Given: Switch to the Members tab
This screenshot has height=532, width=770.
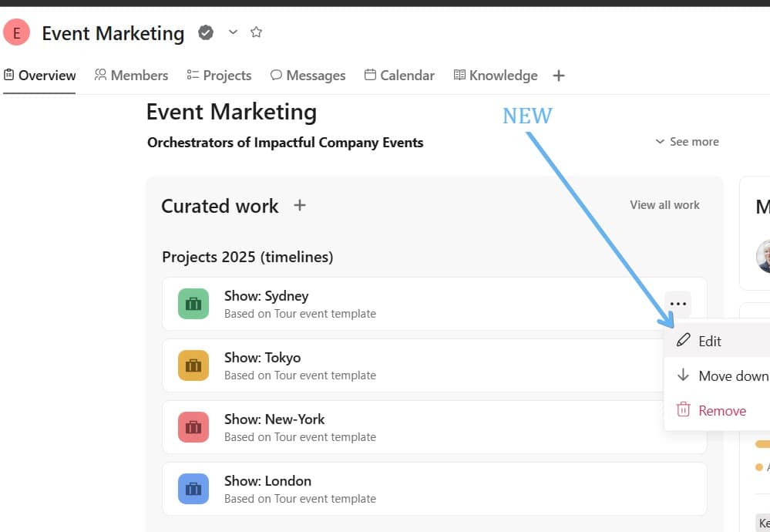Looking at the screenshot, I should coord(131,76).
